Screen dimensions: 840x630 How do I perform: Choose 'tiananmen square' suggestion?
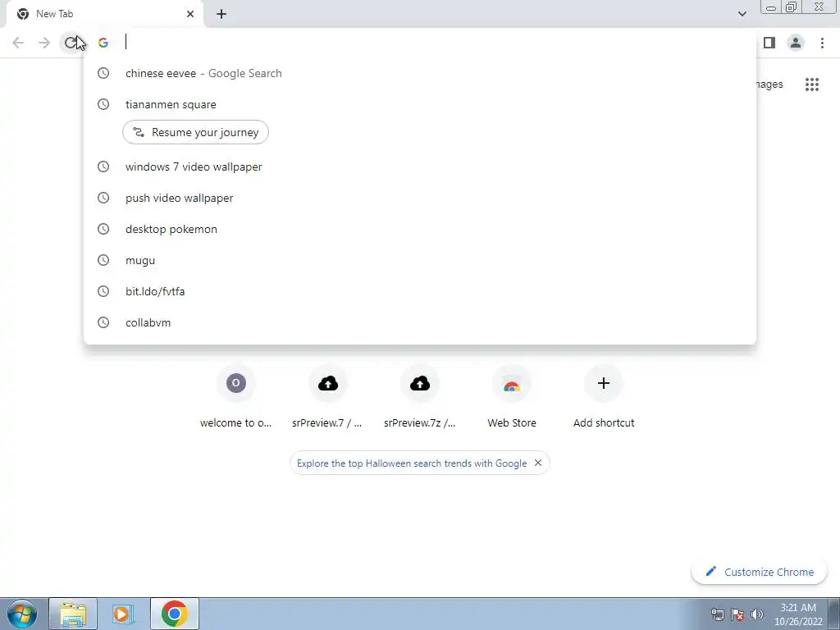click(420, 104)
